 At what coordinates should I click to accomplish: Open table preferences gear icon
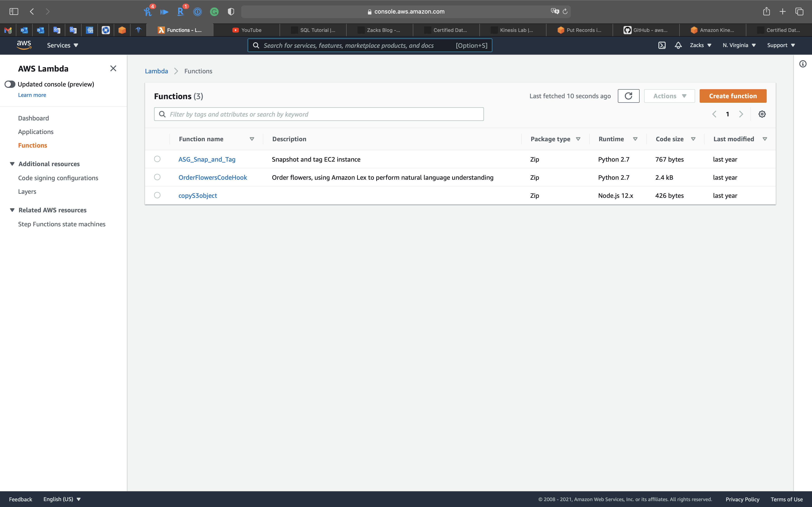pos(762,114)
